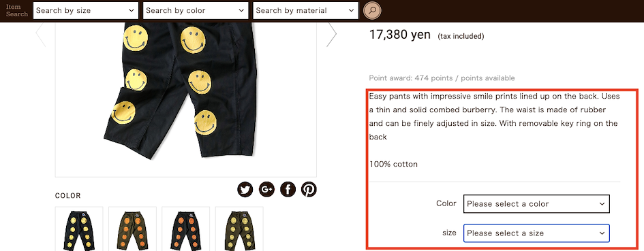Pin product on Pinterest
Viewport: 644px width, 251px height.
[x=309, y=190]
